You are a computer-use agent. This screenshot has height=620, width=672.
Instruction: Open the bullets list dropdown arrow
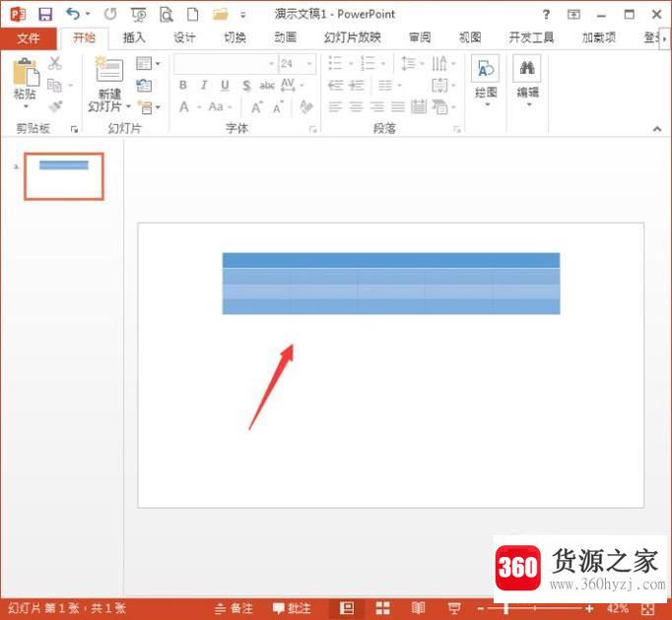(351, 64)
